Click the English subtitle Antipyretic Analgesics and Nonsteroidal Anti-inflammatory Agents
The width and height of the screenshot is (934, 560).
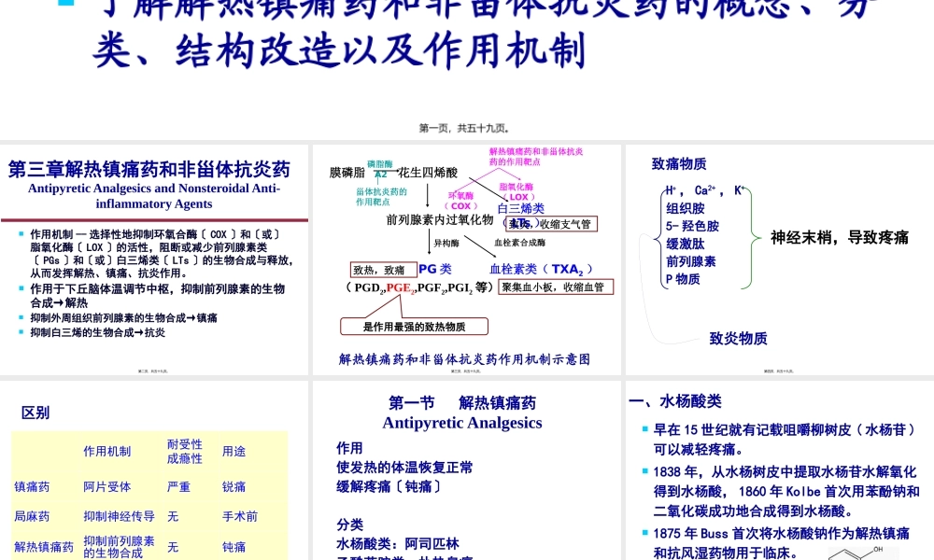[154, 196]
